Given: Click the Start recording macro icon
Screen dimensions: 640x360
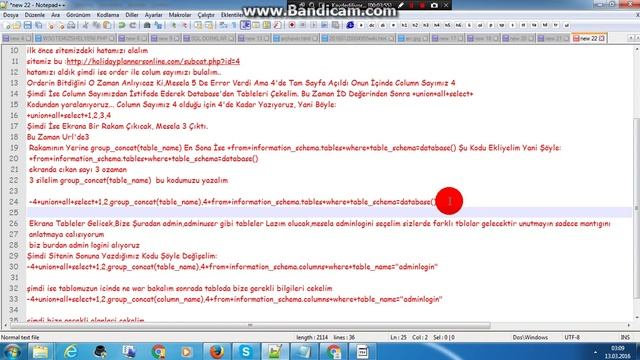Looking at the screenshot, I should (x=292, y=25).
